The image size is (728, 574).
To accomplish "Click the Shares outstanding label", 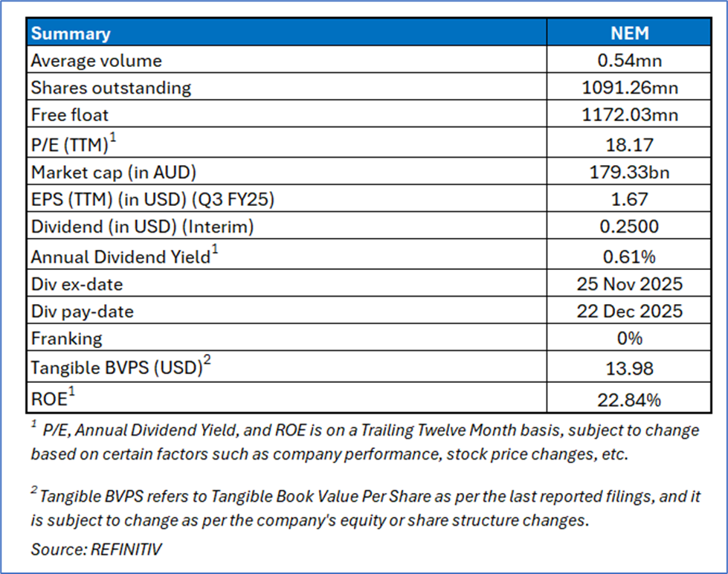I will tap(111, 88).
